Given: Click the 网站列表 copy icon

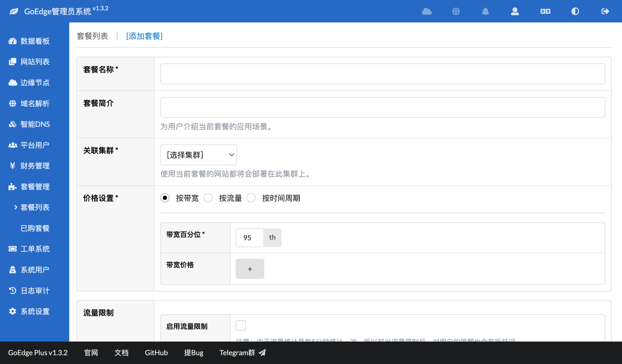Looking at the screenshot, I should pyautogui.click(x=12, y=62).
